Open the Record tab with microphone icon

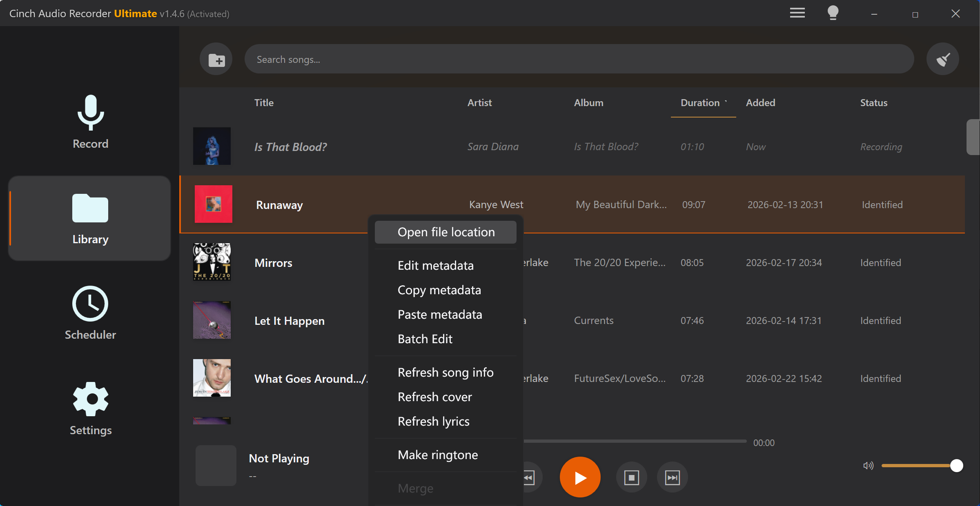(90, 122)
